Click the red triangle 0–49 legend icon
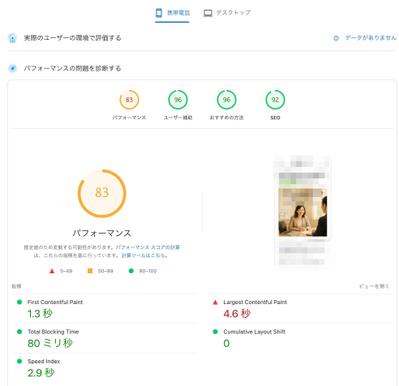Viewport: 399px width, 386px height. coord(52,271)
